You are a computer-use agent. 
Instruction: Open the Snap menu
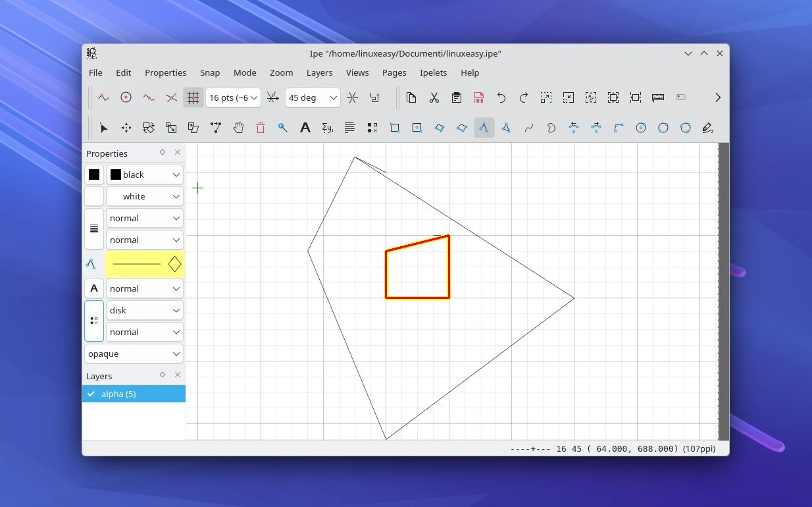(210, 72)
